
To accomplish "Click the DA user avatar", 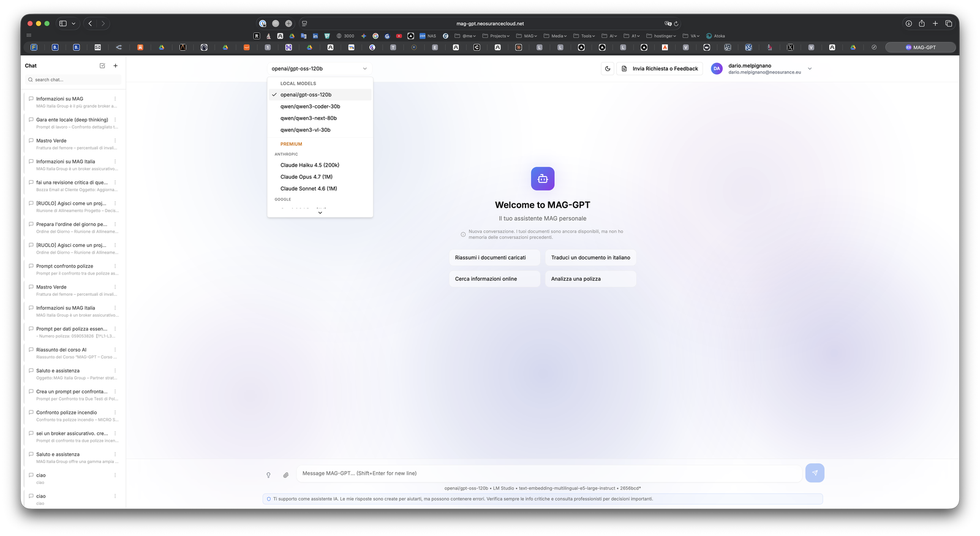I will 717,69.
